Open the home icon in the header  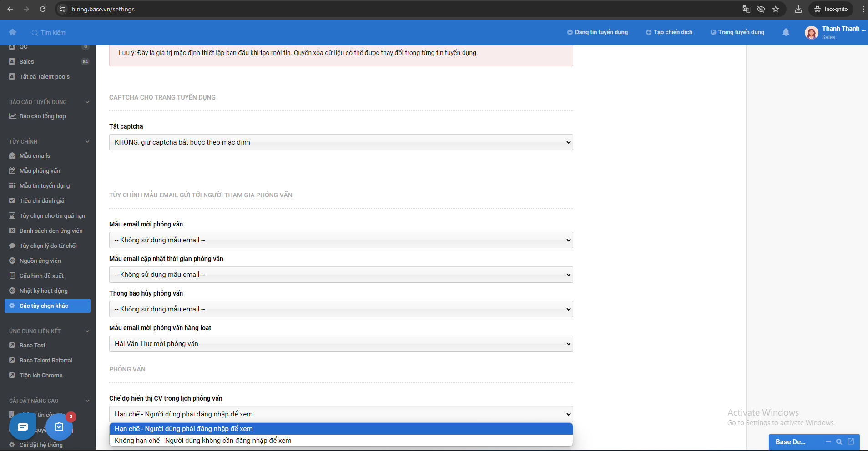pyautogui.click(x=13, y=32)
